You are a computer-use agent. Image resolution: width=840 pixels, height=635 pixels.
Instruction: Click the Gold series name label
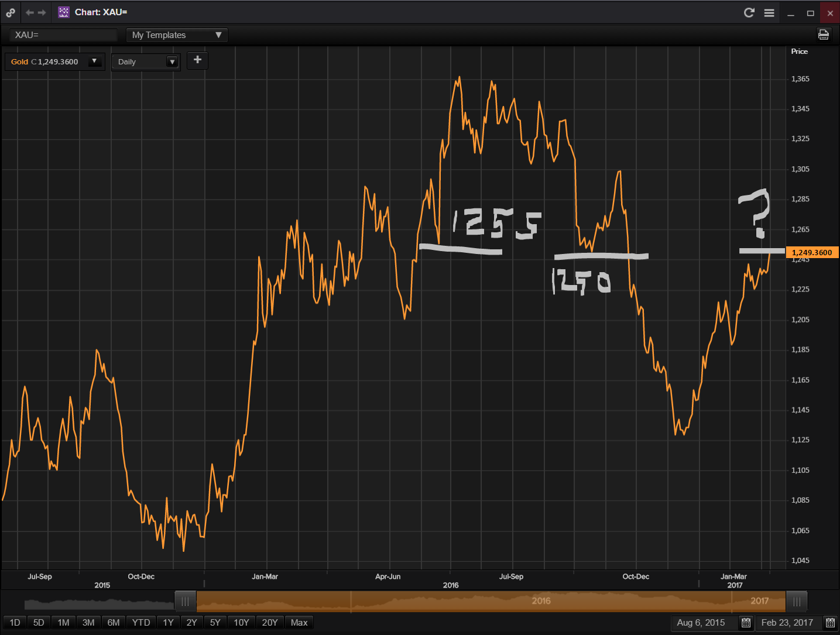coord(19,61)
